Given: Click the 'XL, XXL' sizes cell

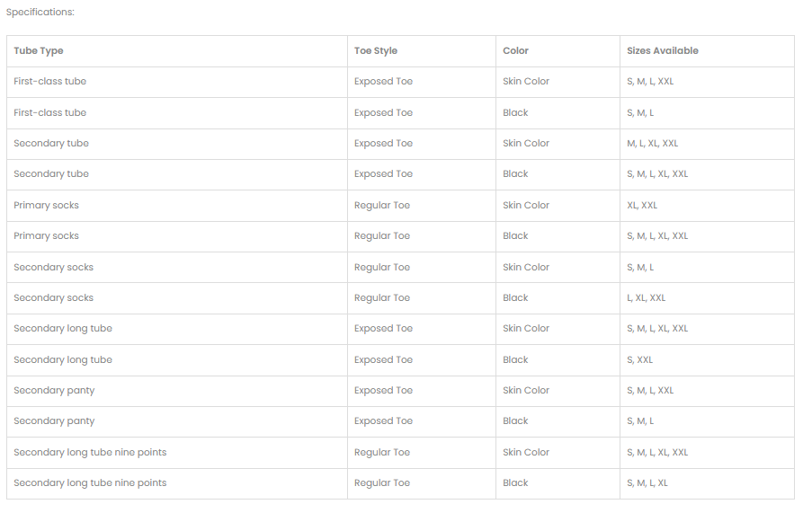Looking at the screenshot, I should (642, 206).
